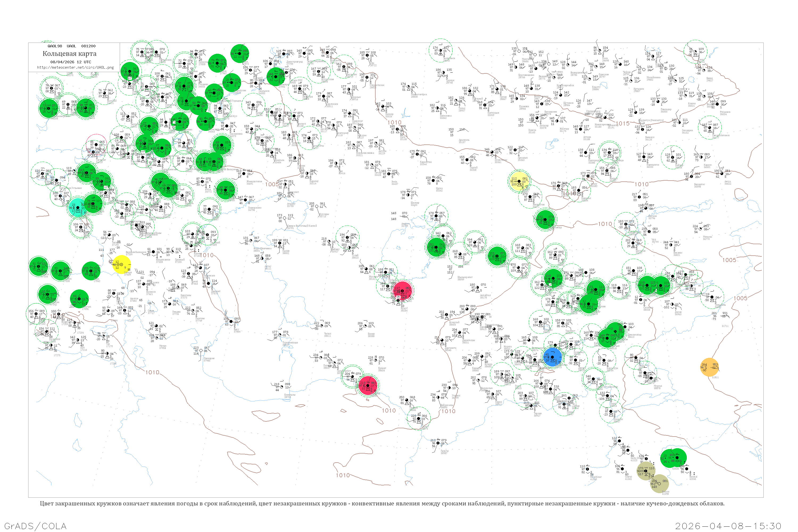The image size is (798, 532).
Task: Click the 2026-04-08-15:30 timestamp
Action: [729, 526]
